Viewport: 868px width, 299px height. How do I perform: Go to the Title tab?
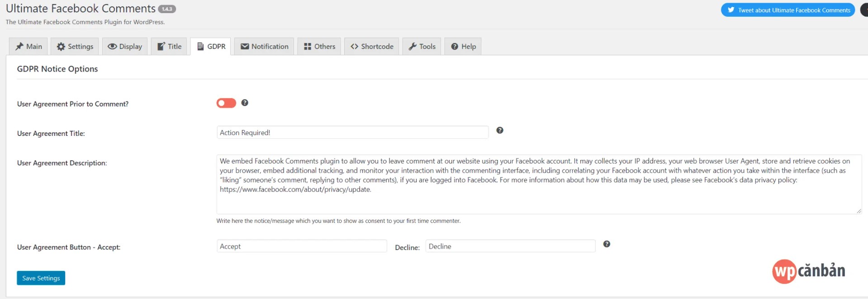(x=169, y=47)
